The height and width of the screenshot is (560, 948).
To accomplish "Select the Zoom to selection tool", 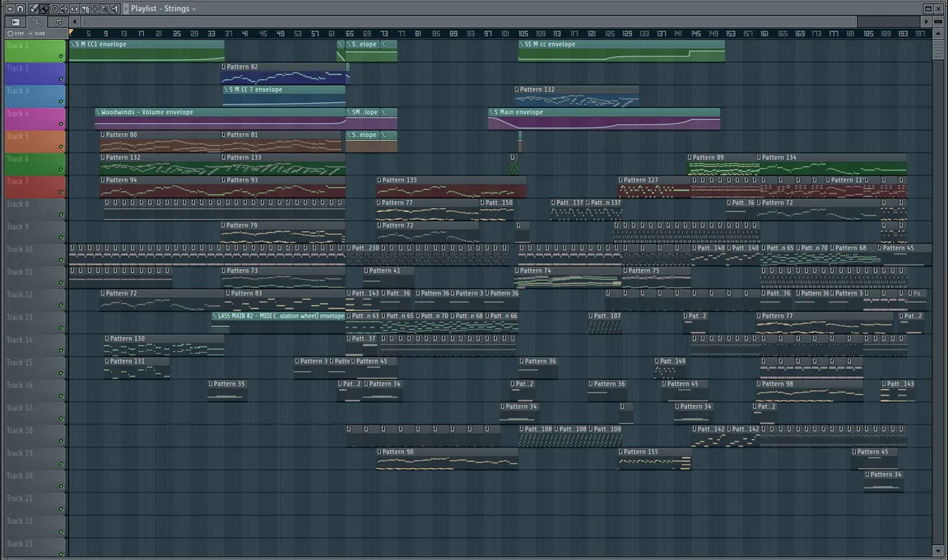I will 104,9.
